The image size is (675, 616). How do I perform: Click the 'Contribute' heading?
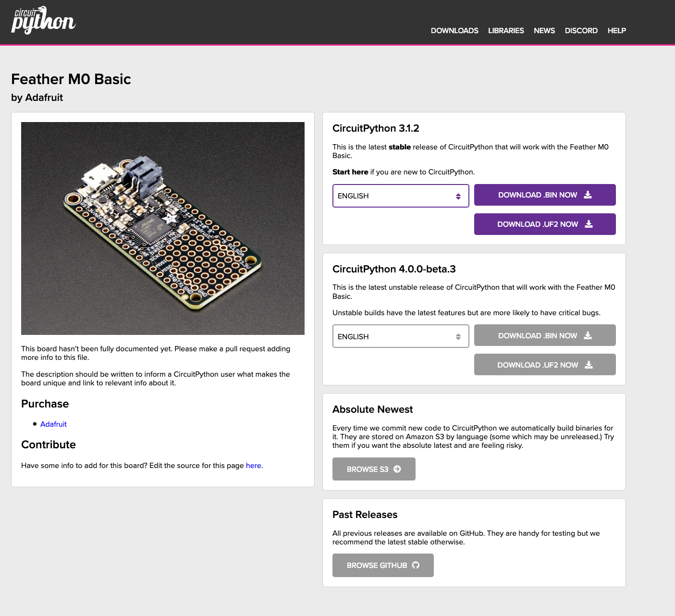(49, 444)
